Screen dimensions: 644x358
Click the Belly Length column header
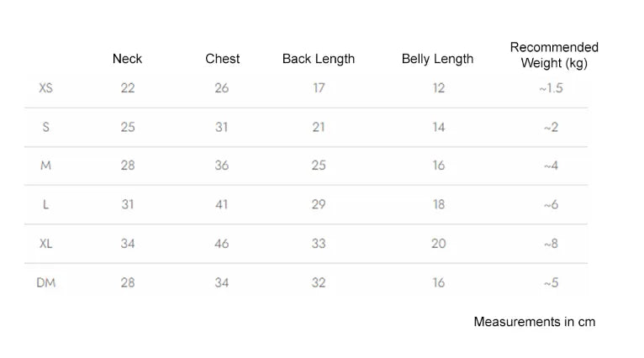pos(437,59)
